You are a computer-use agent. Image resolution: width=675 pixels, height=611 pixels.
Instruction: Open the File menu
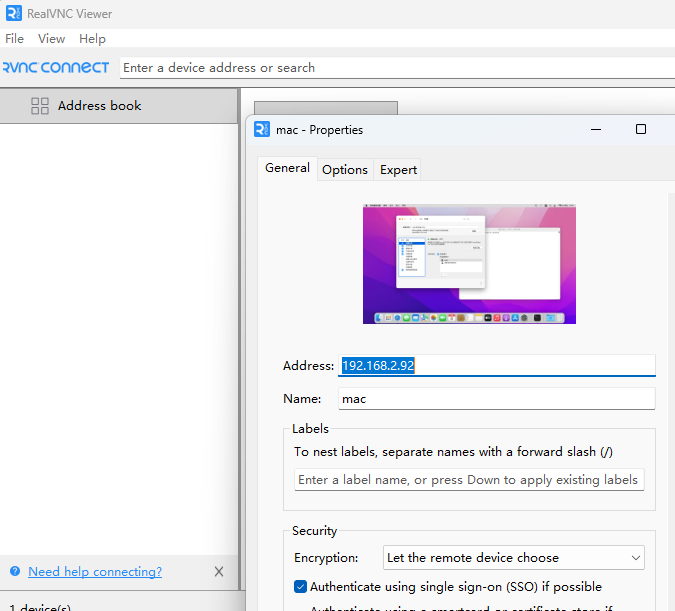[x=14, y=39]
